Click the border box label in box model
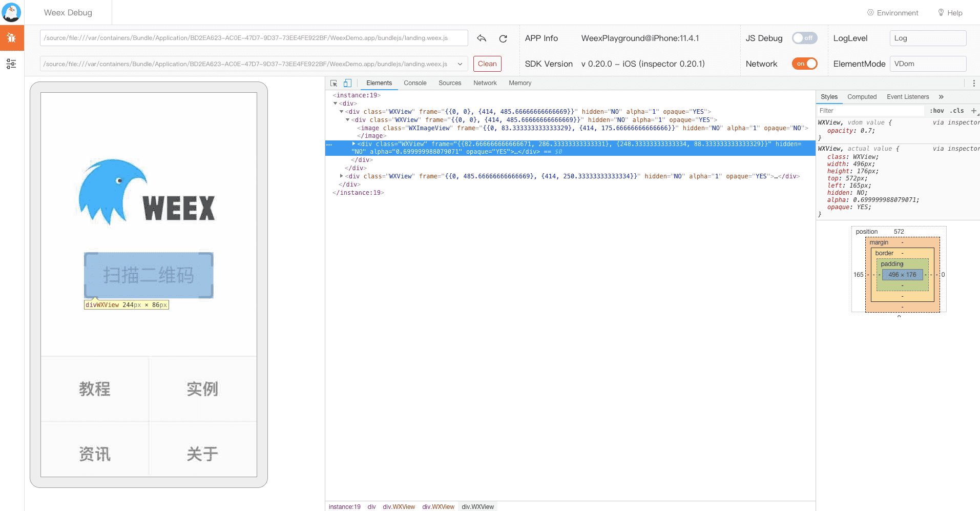The image size is (980, 511). [884, 253]
